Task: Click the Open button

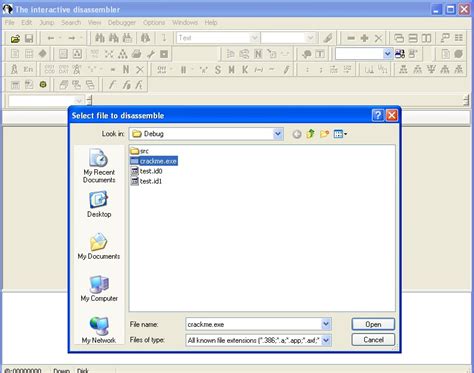Action: (373, 324)
